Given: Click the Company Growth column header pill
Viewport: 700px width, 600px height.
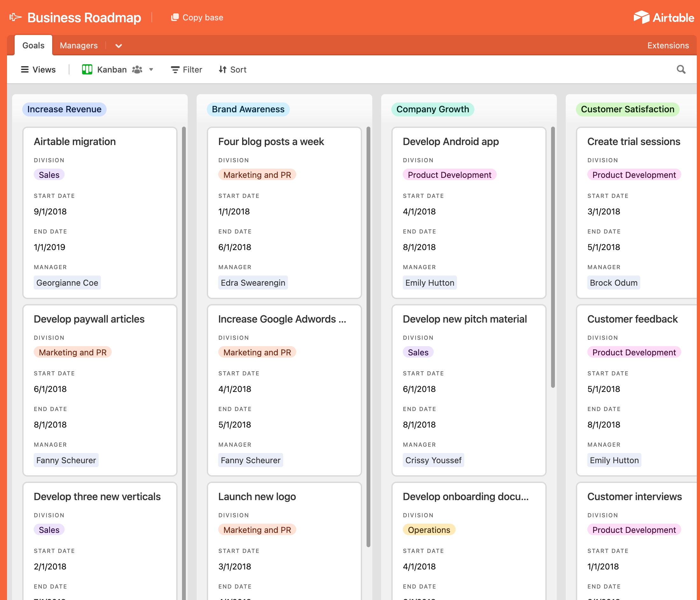Looking at the screenshot, I should 432,109.
